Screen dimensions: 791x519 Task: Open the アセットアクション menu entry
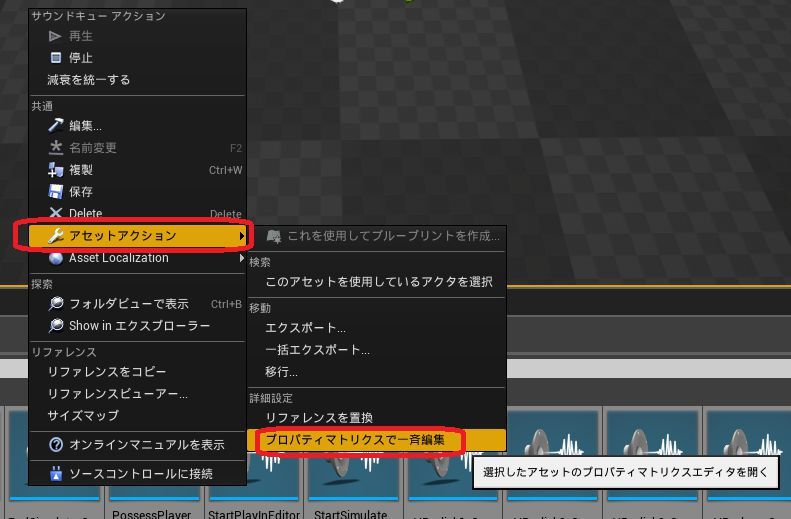click(x=137, y=236)
